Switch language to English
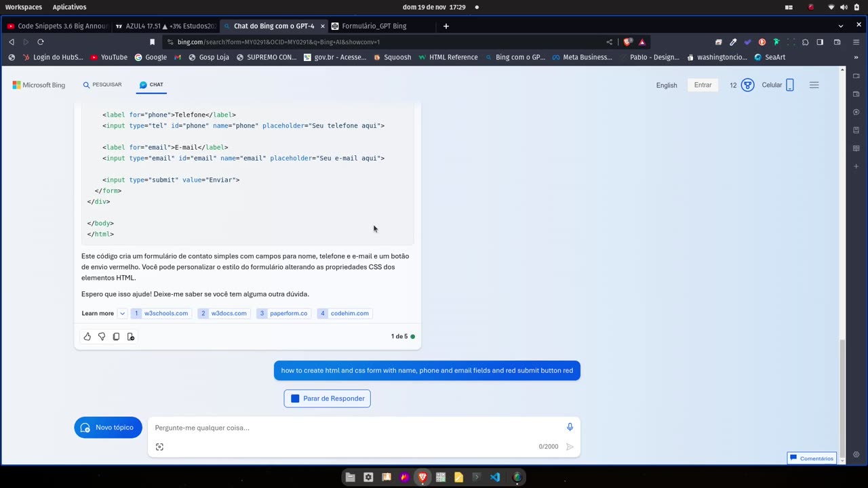 [x=667, y=85]
